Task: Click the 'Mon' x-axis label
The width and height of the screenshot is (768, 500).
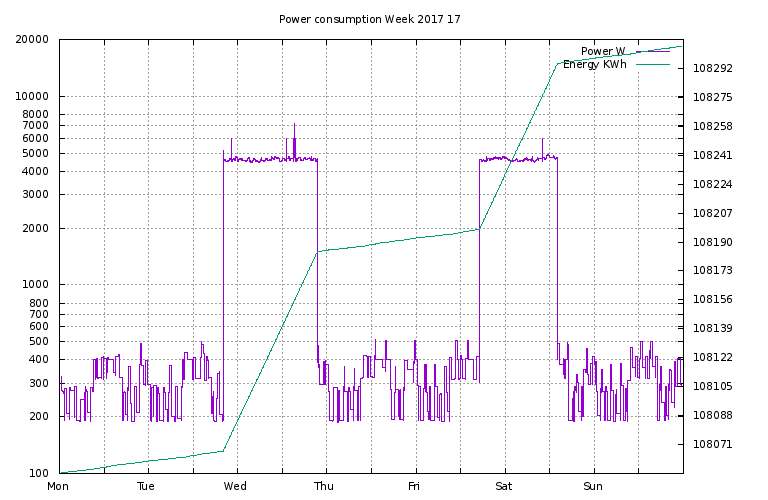Action: [58, 486]
